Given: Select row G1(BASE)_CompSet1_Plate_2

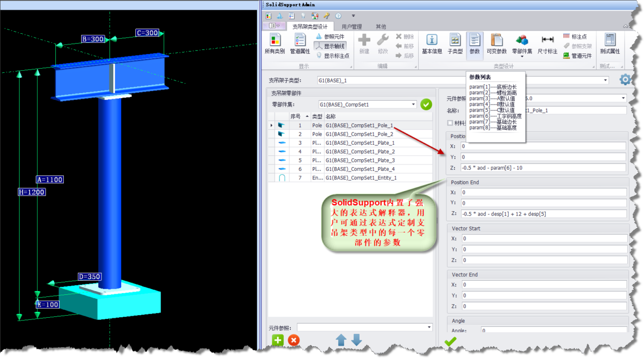Looking at the screenshot, I should 350,152.
